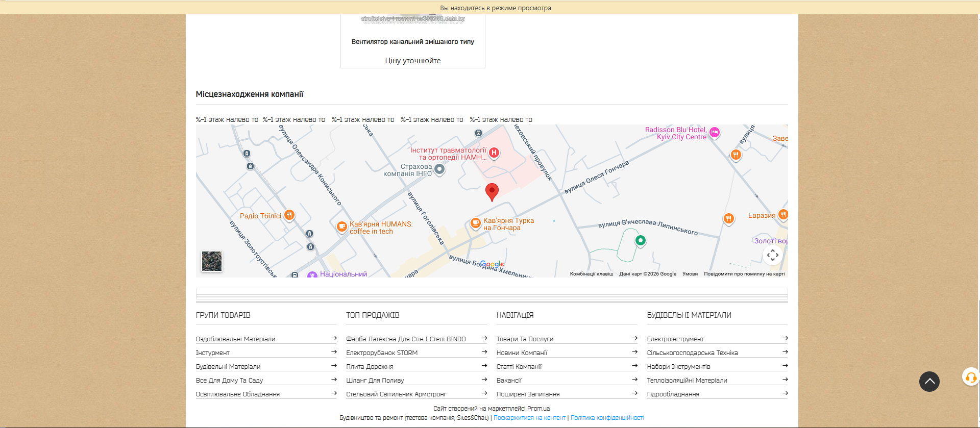Switch map to satellite view thumbnail
The width and height of the screenshot is (980, 428).
click(x=212, y=261)
